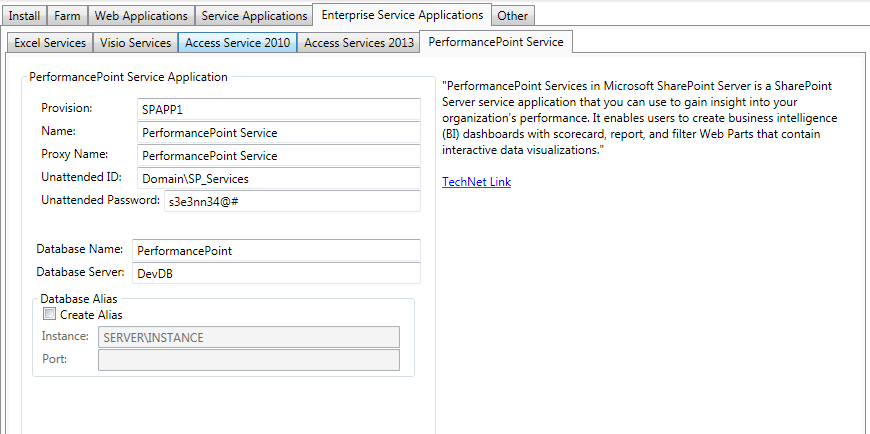870x434 pixels.
Task: Click the Provision label
Action: [67, 108]
